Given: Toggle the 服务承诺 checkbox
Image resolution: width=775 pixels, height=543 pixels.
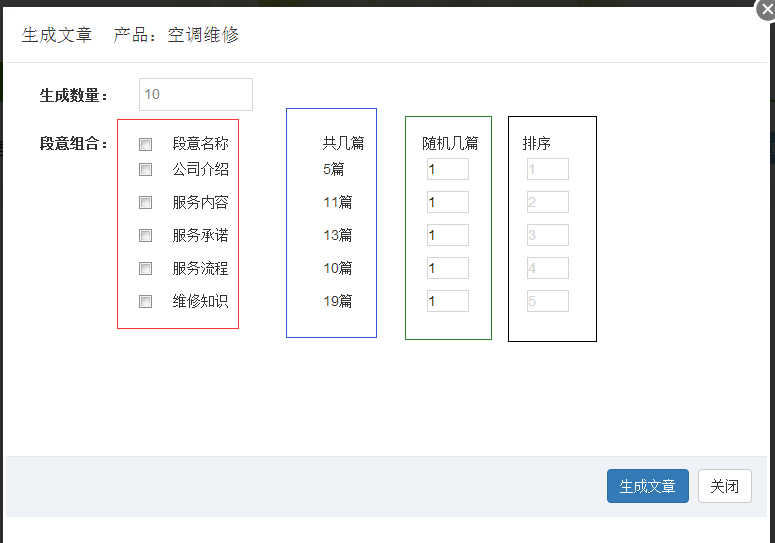Looking at the screenshot, I should tap(145, 235).
